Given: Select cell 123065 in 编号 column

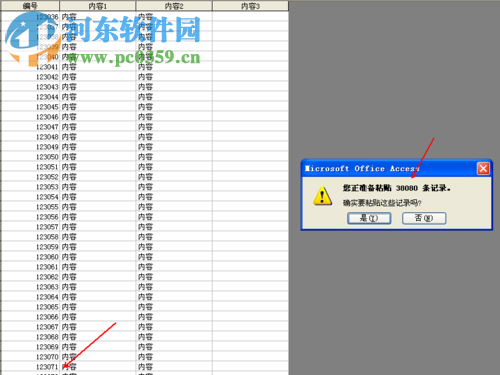Looking at the screenshot, I should [x=31, y=307].
